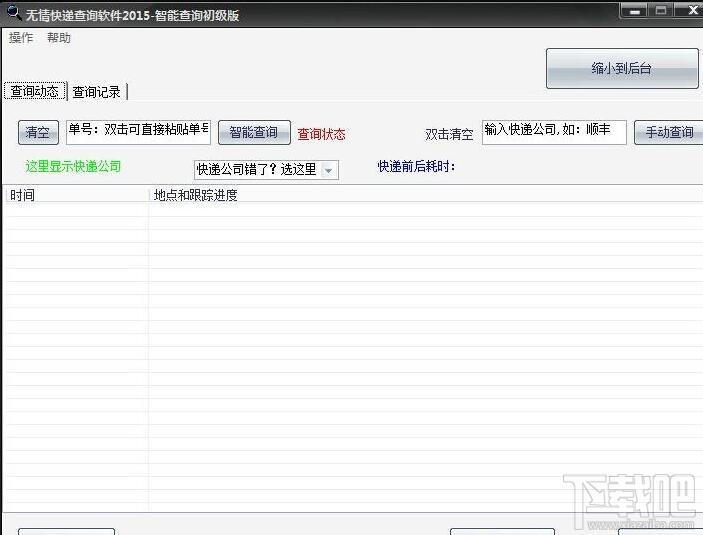Click the 清空 button
The width and height of the screenshot is (703, 535).
click(38, 132)
